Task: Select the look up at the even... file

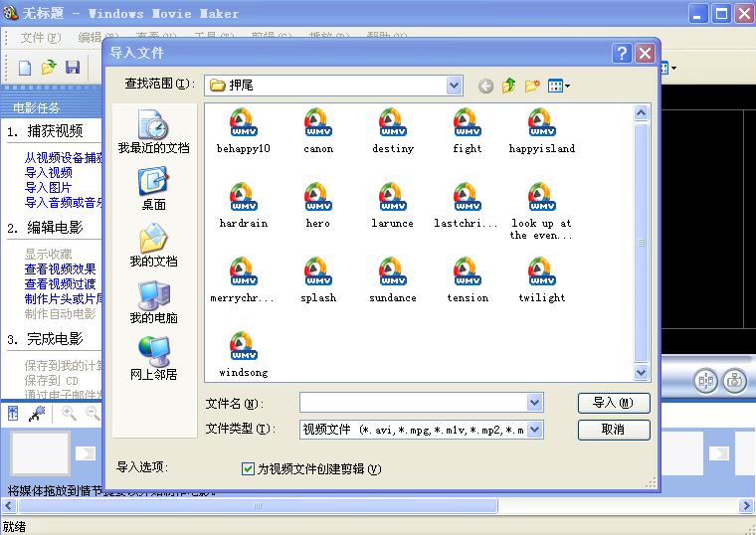Action: [542, 211]
